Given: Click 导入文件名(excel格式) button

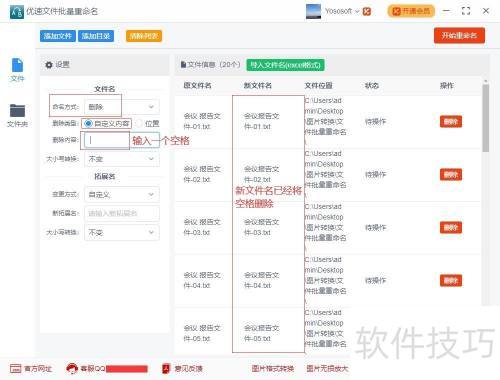Looking at the screenshot, I should [285, 65].
